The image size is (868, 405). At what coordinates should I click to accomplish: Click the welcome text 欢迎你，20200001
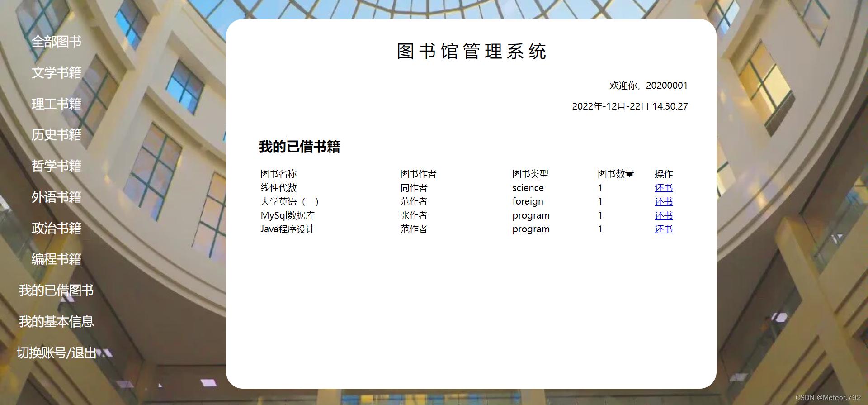[x=648, y=86]
